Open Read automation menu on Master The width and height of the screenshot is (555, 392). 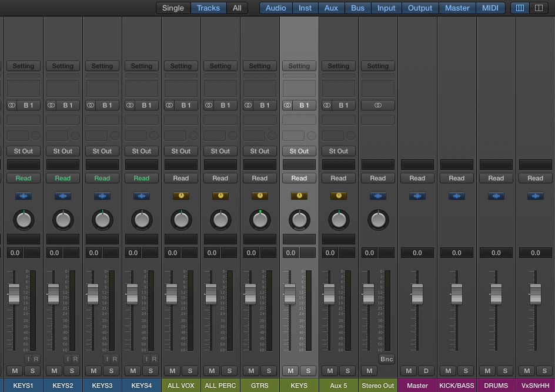(417, 178)
